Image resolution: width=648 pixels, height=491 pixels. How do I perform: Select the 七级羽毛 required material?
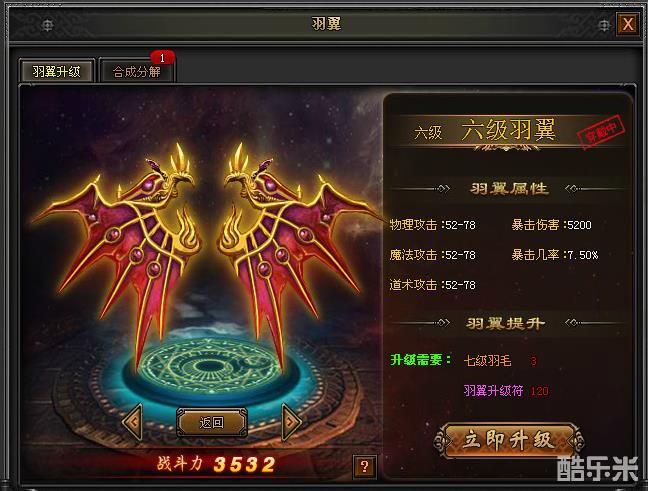tap(488, 361)
